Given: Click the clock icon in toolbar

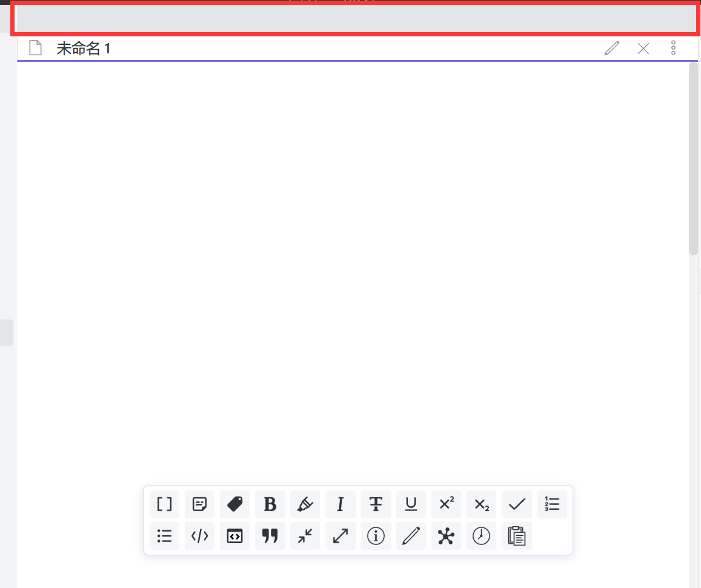Looking at the screenshot, I should click(x=481, y=536).
